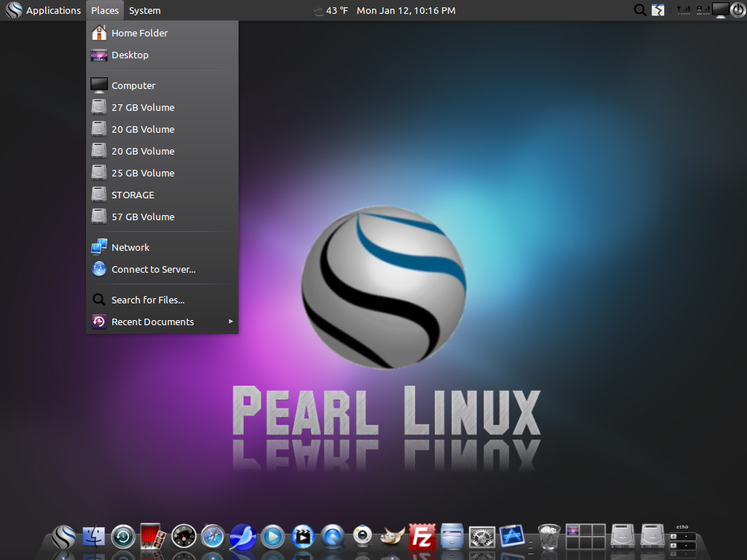The image size is (747, 560).
Task: Switch to the wallpaper-thumbnail workspace in switcher
Action: coord(573,530)
